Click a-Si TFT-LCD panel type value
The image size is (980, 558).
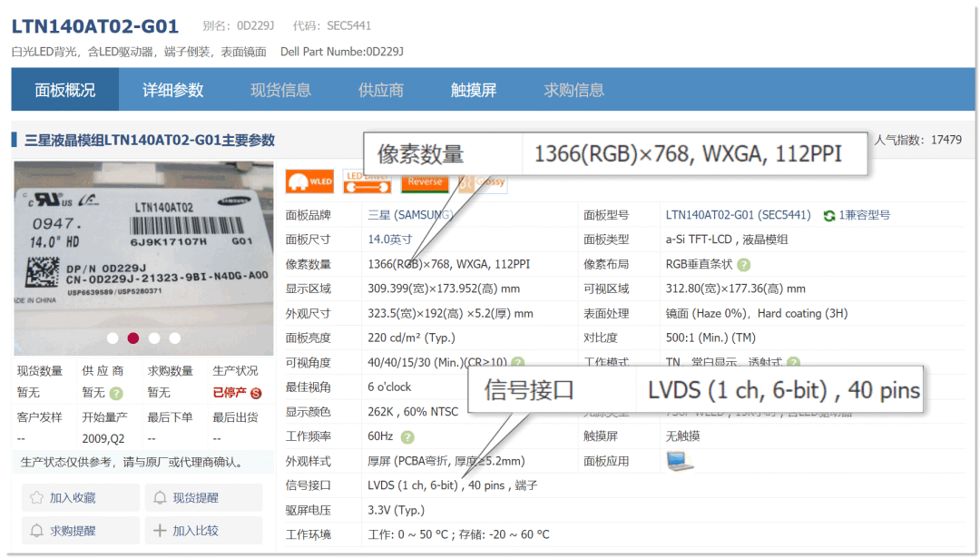click(x=727, y=240)
